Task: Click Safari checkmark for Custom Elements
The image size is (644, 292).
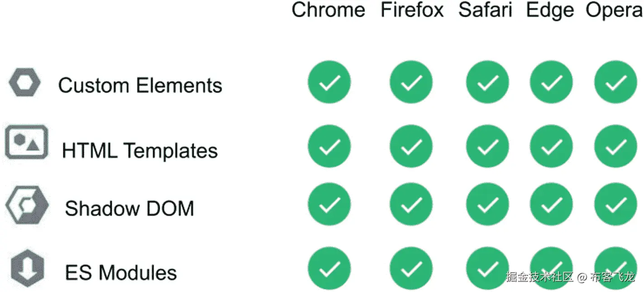Action: [x=487, y=83]
